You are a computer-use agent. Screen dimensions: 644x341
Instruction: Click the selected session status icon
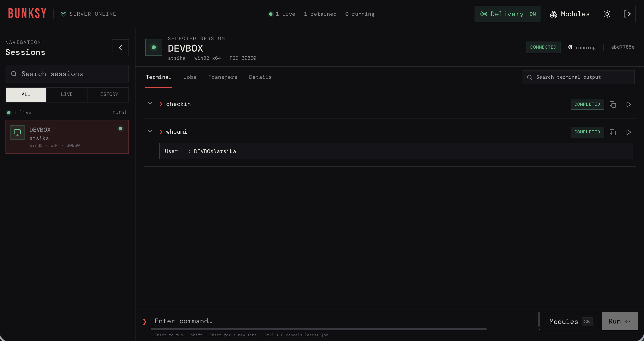[153, 47]
